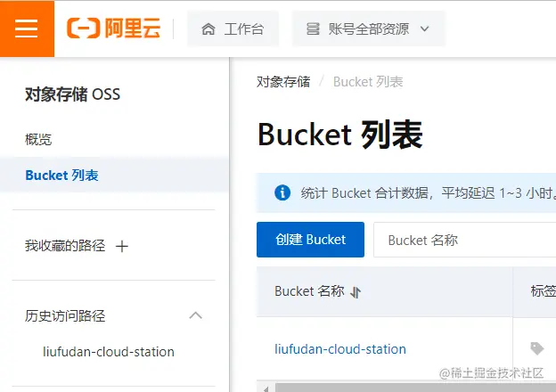Screen dimensions: 556x392
Task: Open the 工作台 workbench button
Action: point(233,29)
